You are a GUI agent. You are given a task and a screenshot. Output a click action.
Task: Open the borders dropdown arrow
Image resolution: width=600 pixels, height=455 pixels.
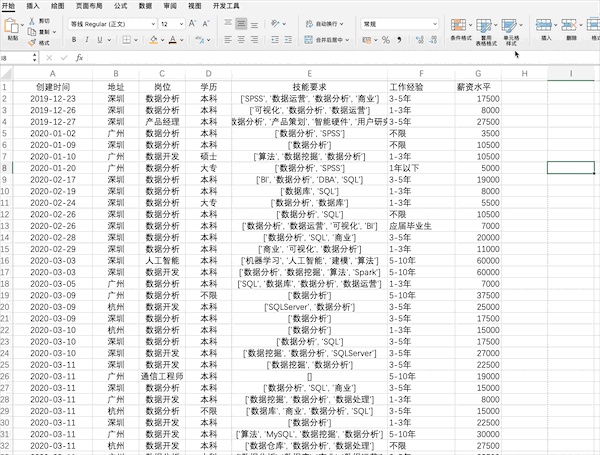pos(136,40)
